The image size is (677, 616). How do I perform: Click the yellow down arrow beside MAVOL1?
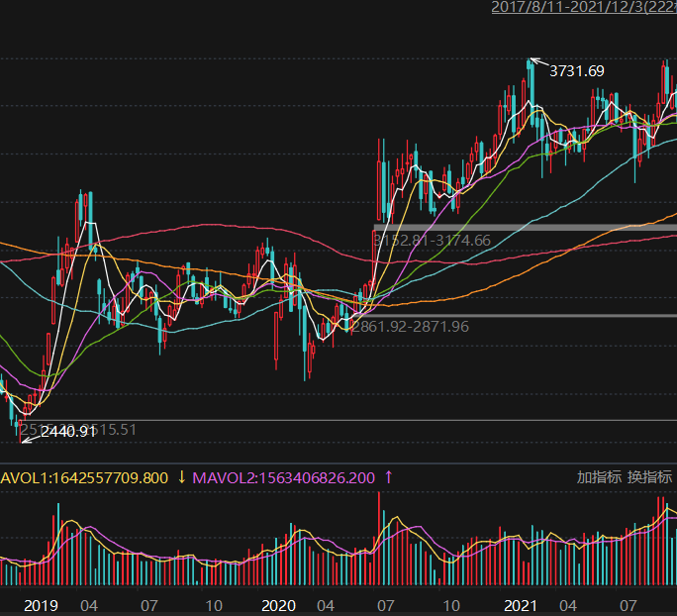click(182, 477)
